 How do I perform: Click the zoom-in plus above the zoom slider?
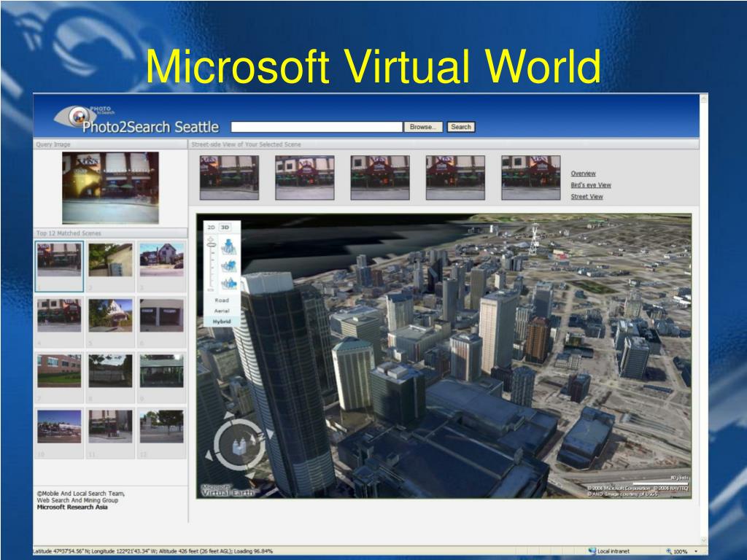pos(211,238)
